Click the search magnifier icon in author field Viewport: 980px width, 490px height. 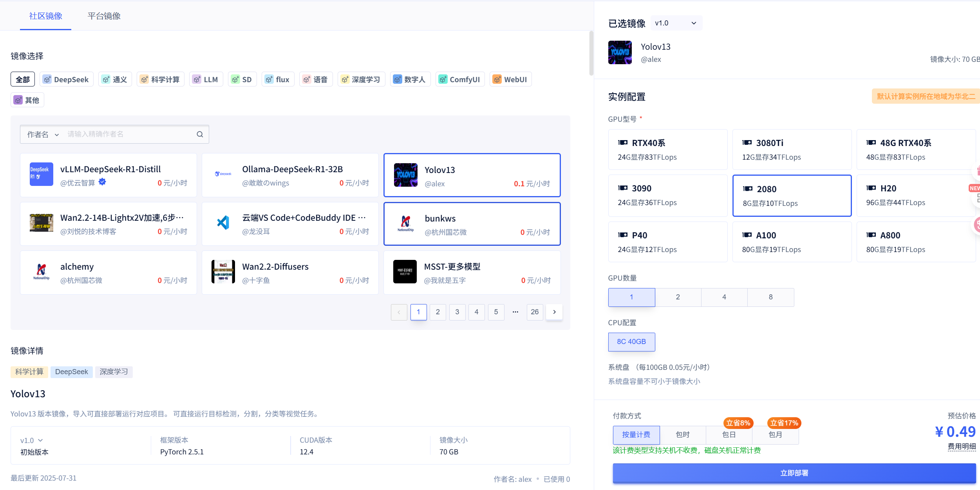pyautogui.click(x=200, y=134)
